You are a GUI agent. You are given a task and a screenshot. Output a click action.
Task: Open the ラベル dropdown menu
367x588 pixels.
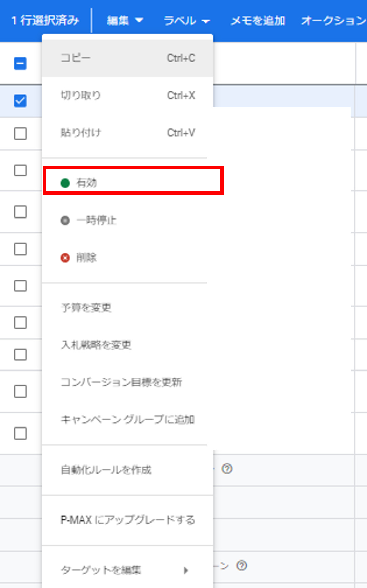(187, 21)
